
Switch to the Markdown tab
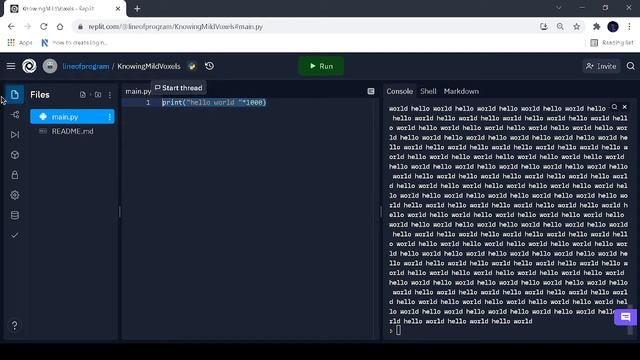pyautogui.click(x=461, y=91)
